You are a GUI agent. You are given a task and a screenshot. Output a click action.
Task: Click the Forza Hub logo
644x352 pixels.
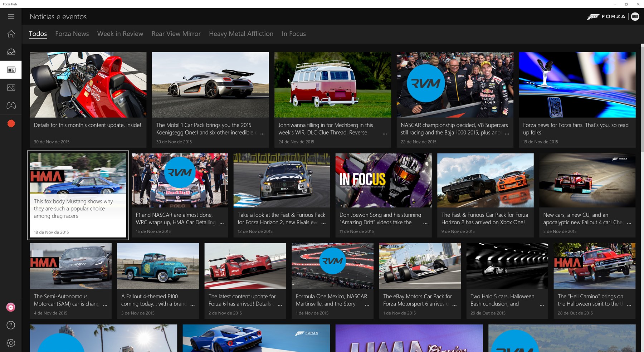[x=613, y=16]
